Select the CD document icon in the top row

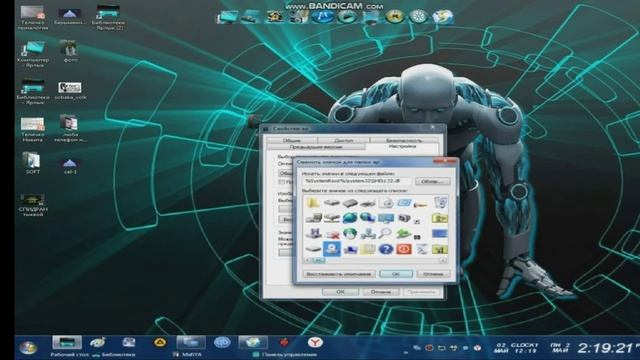pyautogui.click(x=385, y=203)
